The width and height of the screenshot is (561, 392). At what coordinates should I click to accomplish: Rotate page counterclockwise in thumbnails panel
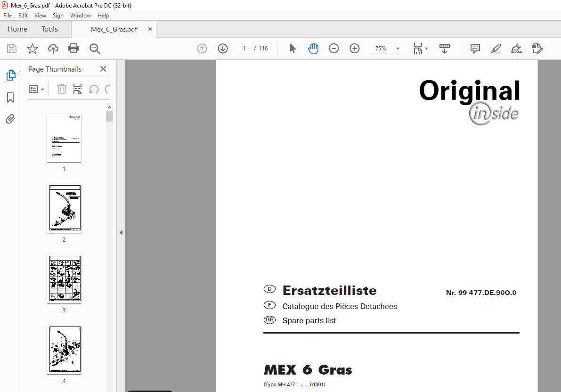[x=94, y=89]
